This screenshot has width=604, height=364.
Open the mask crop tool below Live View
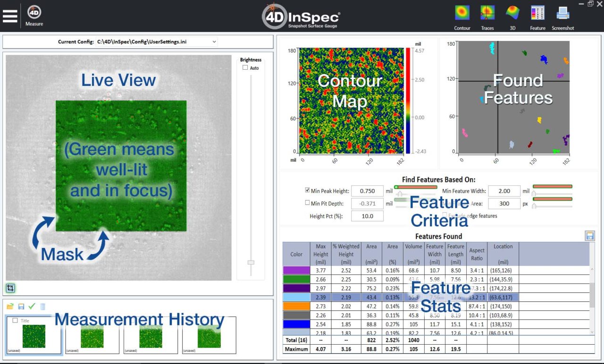(x=10, y=288)
